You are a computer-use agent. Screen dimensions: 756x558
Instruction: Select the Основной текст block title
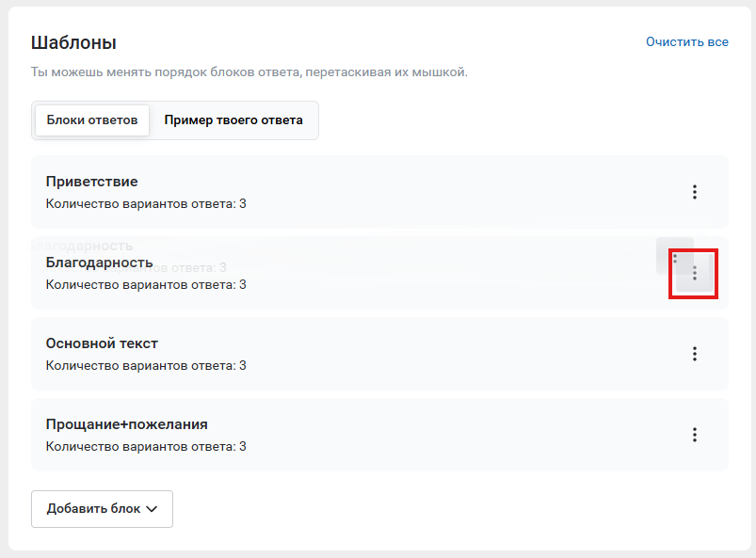(102, 343)
